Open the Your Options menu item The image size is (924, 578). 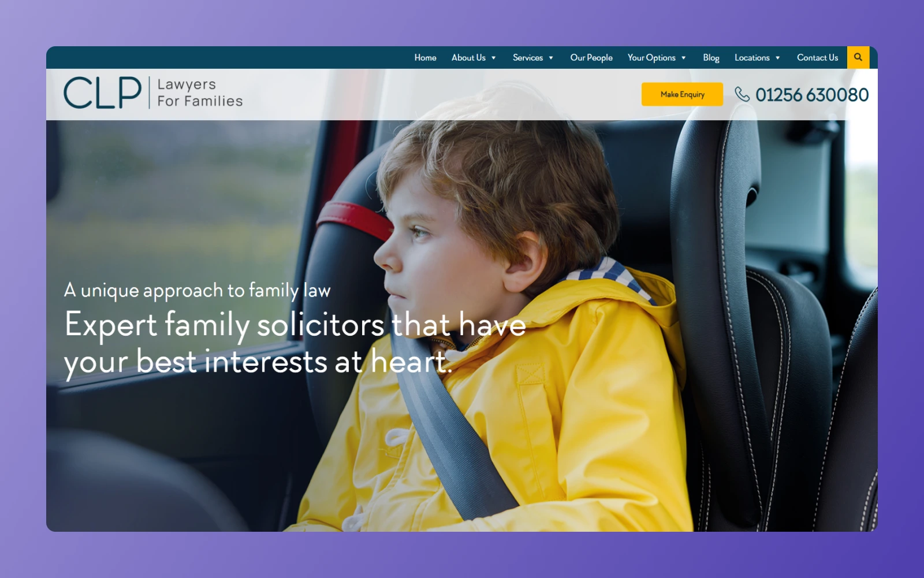tap(651, 58)
